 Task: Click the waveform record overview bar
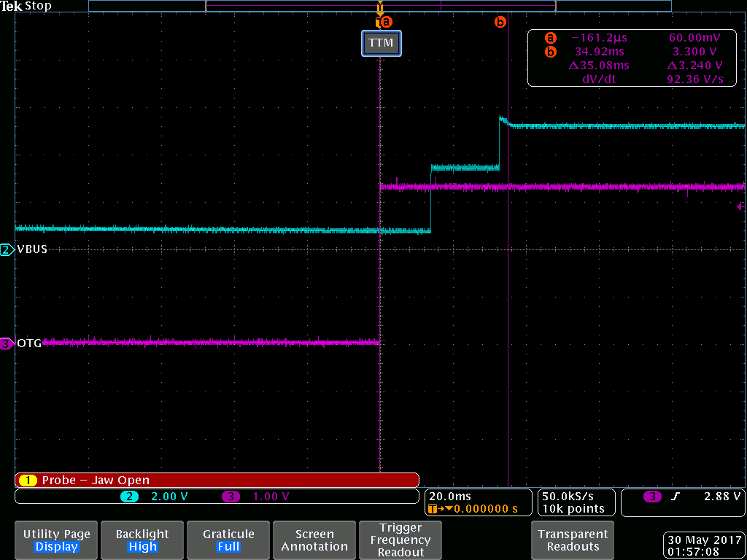pos(379,6)
